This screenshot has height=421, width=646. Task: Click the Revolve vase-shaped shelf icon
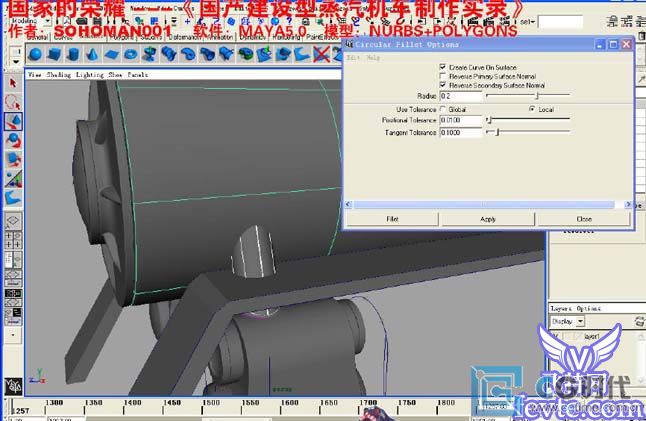(150, 54)
